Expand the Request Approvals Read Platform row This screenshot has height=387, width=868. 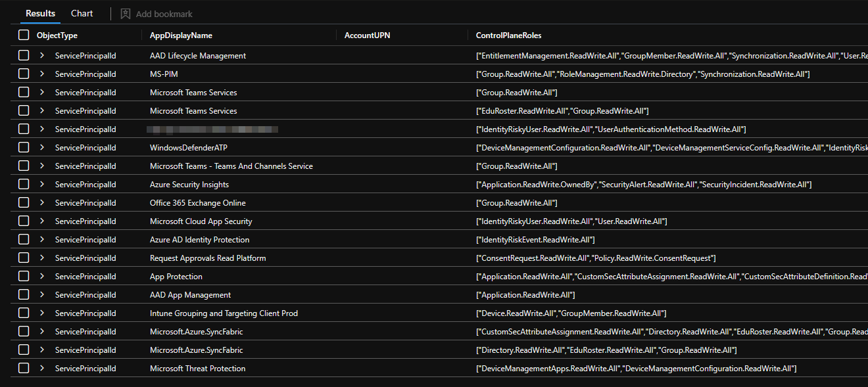42,258
